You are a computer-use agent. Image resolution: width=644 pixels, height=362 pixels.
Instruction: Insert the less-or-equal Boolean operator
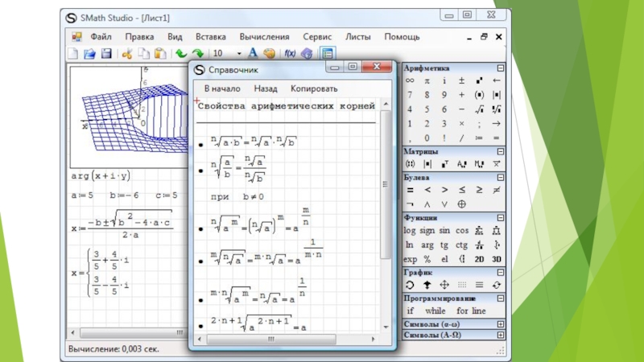pos(461,190)
